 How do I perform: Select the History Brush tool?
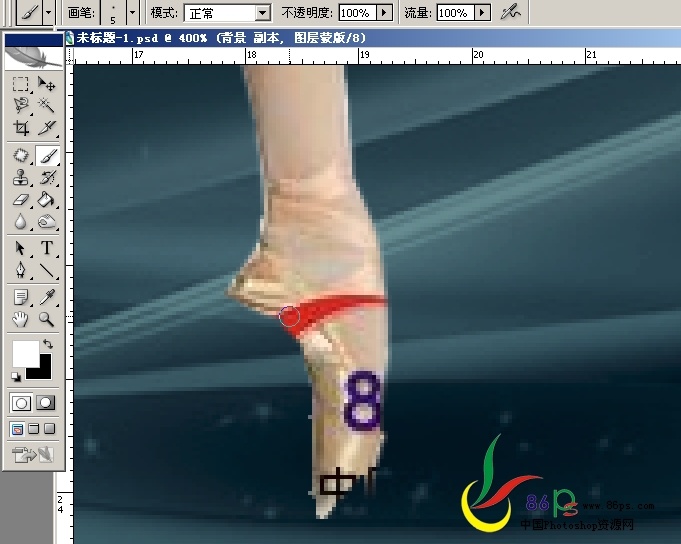coord(47,178)
